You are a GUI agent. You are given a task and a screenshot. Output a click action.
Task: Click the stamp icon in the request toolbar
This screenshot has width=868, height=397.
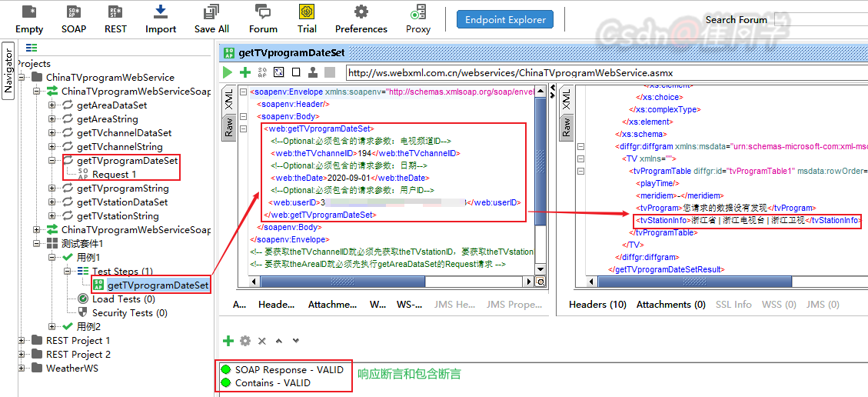click(x=313, y=72)
